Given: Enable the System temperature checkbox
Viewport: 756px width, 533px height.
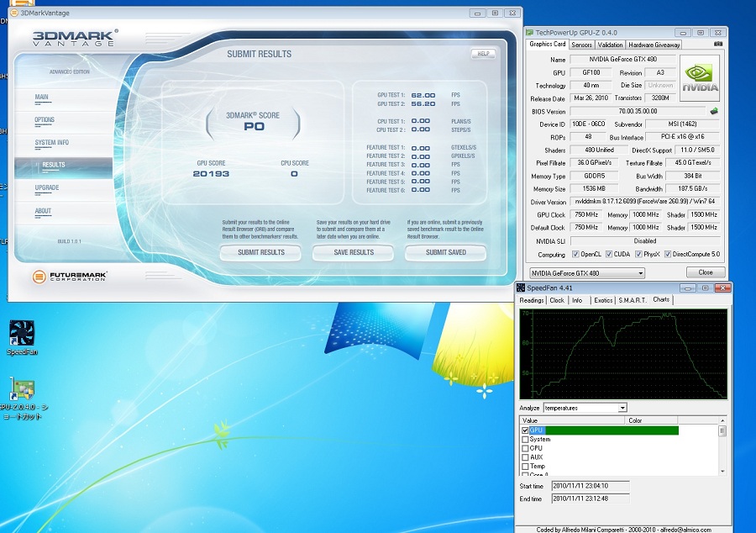Looking at the screenshot, I should (x=525, y=439).
